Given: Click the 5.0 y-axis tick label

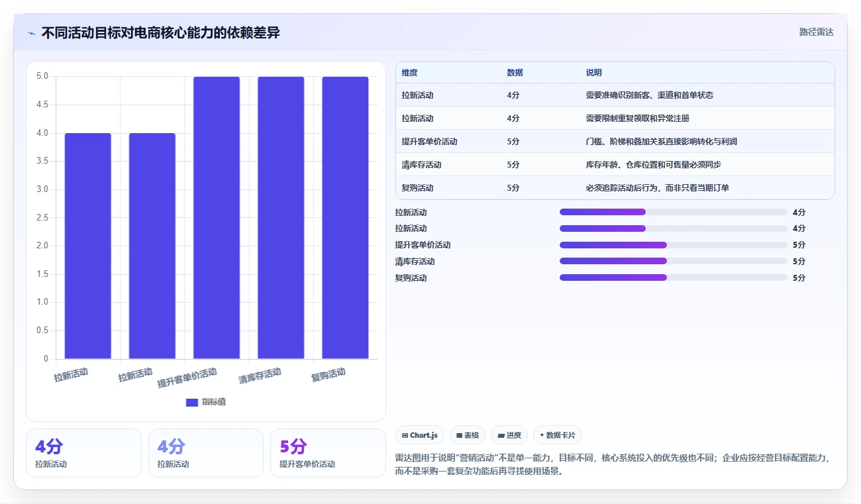Looking at the screenshot, I should pyautogui.click(x=42, y=76).
